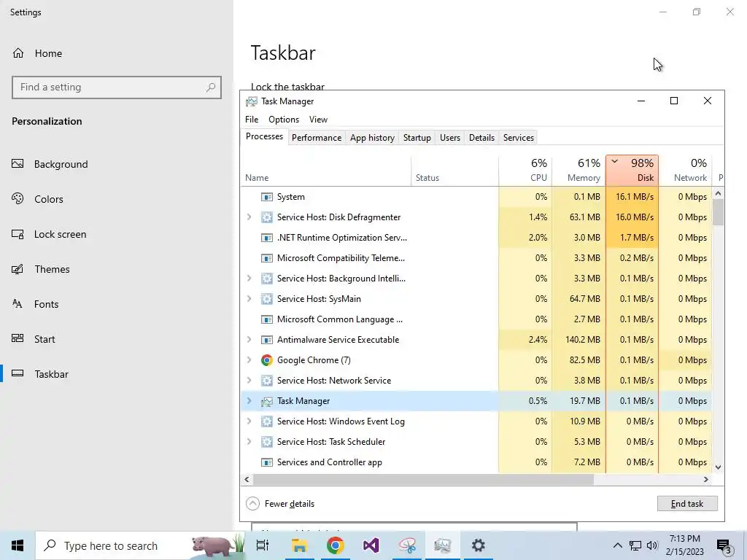Image resolution: width=747 pixels, height=560 pixels.
Task: Click the Services and Controller app icon
Action: [x=267, y=462]
